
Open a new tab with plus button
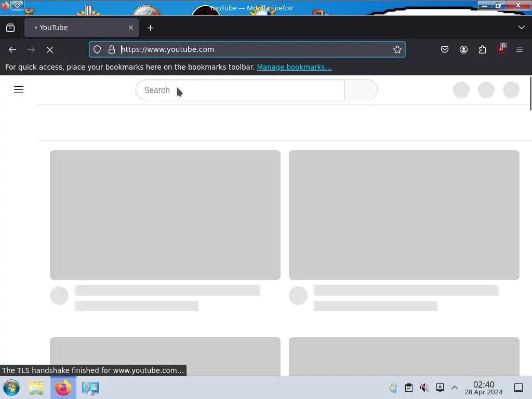coord(150,28)
